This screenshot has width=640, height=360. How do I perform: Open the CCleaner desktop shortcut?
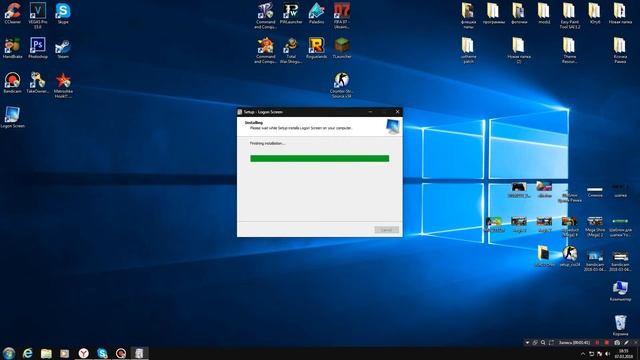13,13
